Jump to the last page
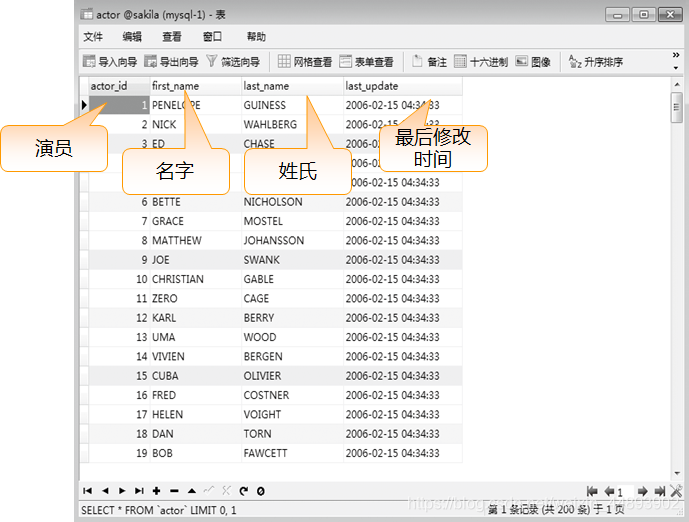This screenshot has width=689, height=522. (x=660, y=491)
